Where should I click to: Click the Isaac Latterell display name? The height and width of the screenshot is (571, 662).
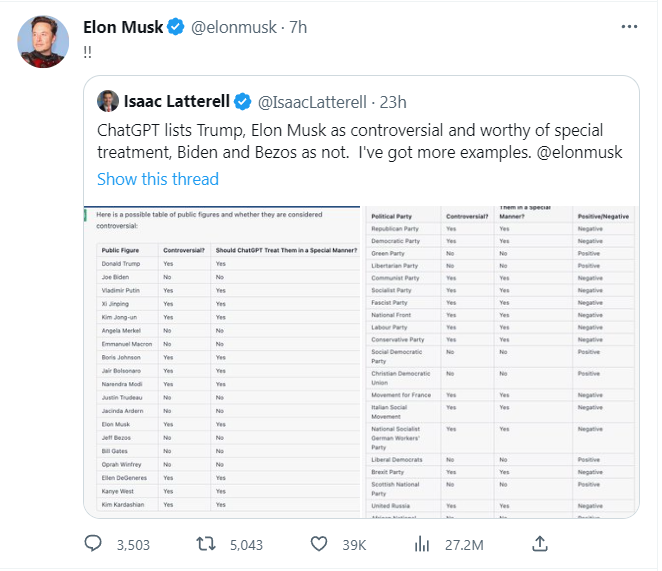coord(176,102)
